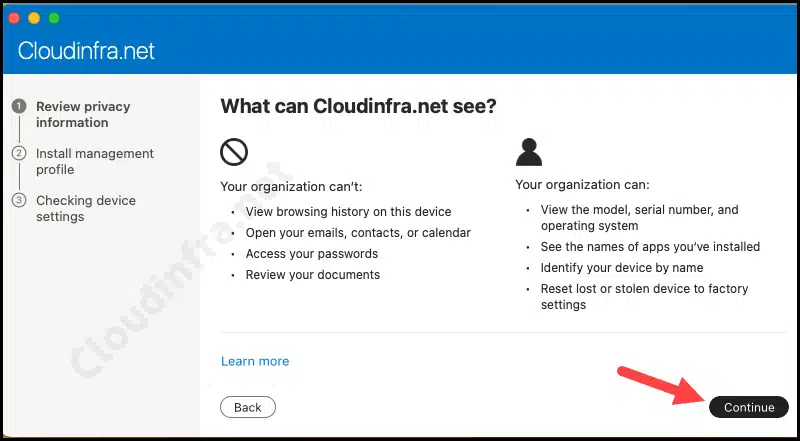
Task: Go back with the Back button
Action: (248, 407)
